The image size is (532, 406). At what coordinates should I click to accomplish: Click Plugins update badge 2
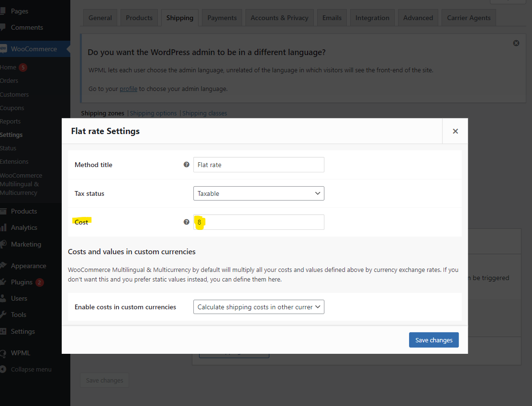point(39,282)
